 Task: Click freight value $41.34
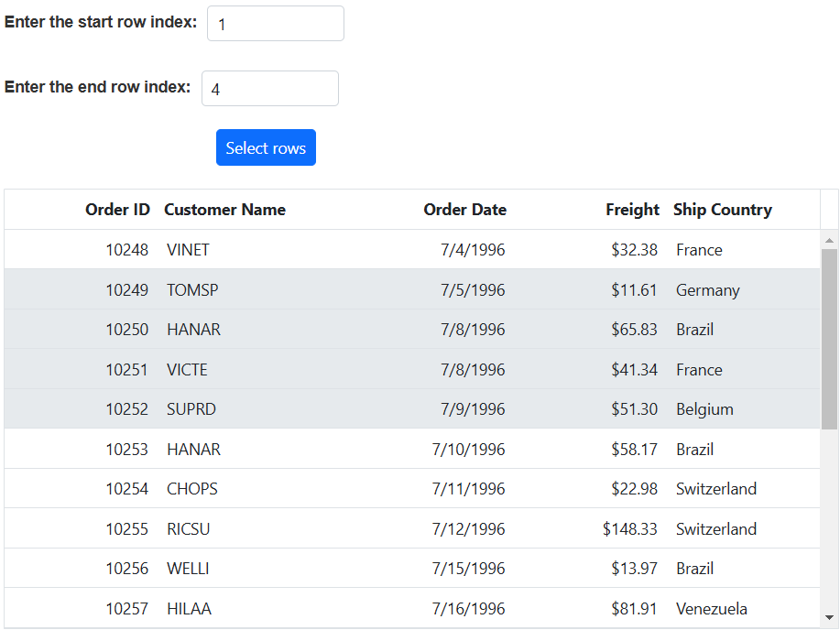pyautogui.click(x=634, y=370)
